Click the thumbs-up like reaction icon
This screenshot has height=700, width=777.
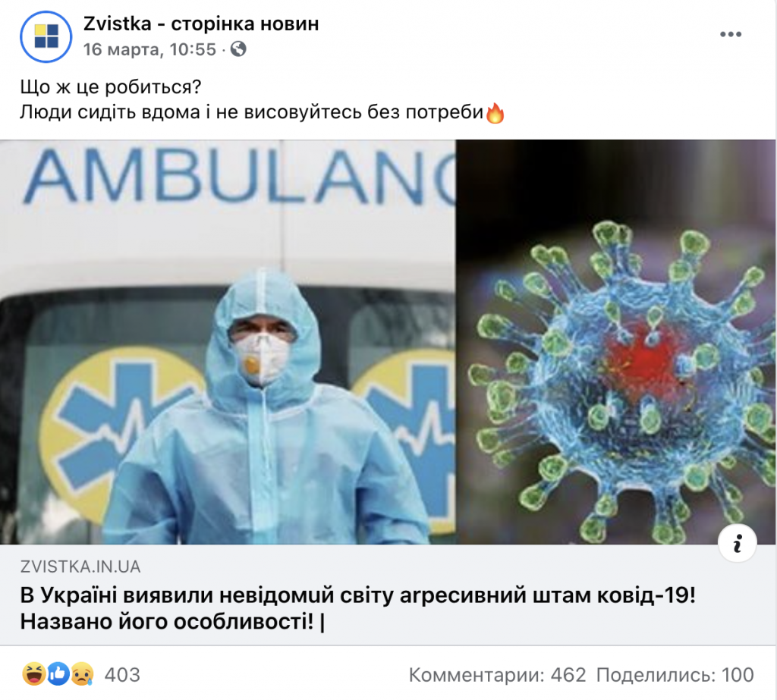coord(58,674)
